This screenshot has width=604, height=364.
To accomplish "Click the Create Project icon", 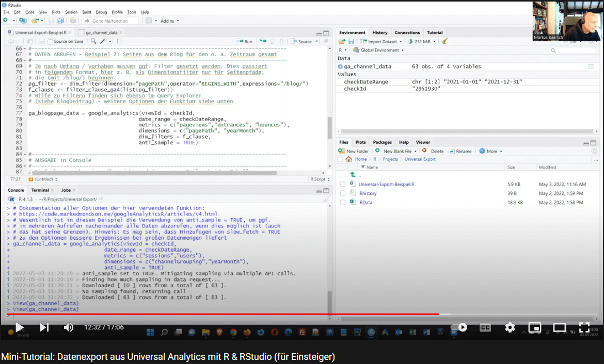I will point(23,21).
